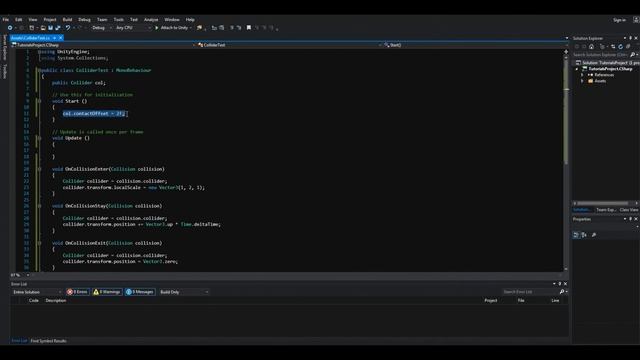Click the Sign in link
Viewport: 640px width, 360px height.
pyautogui.click(x=619, y=20)
